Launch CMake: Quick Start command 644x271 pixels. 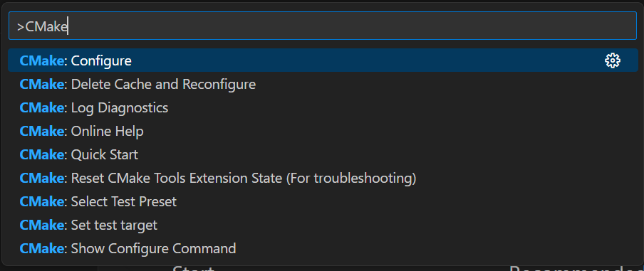[323, 154]
